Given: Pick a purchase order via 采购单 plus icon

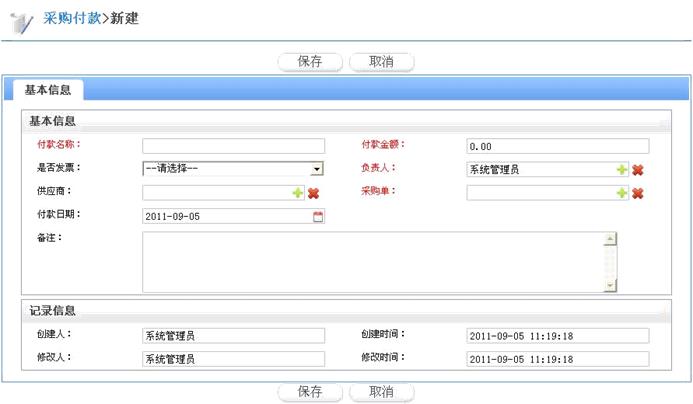Looking at the screenshot, I should 621,193.
